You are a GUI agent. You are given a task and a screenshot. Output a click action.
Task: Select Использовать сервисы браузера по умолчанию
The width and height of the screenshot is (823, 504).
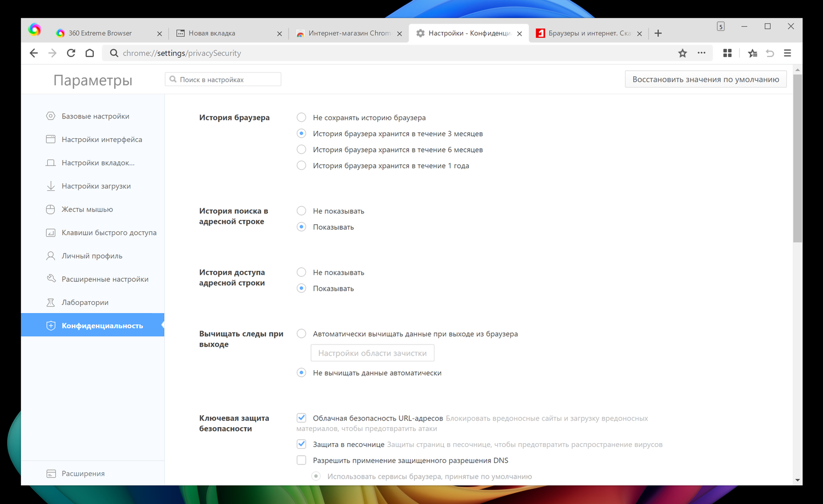tap(316, 476)
